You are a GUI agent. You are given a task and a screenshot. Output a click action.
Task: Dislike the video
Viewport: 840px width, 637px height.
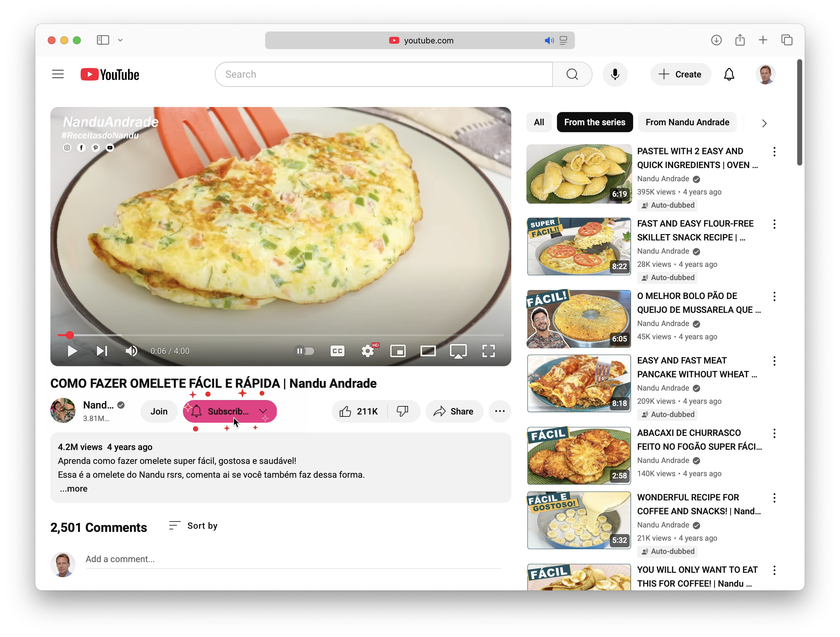coord(403,412)
